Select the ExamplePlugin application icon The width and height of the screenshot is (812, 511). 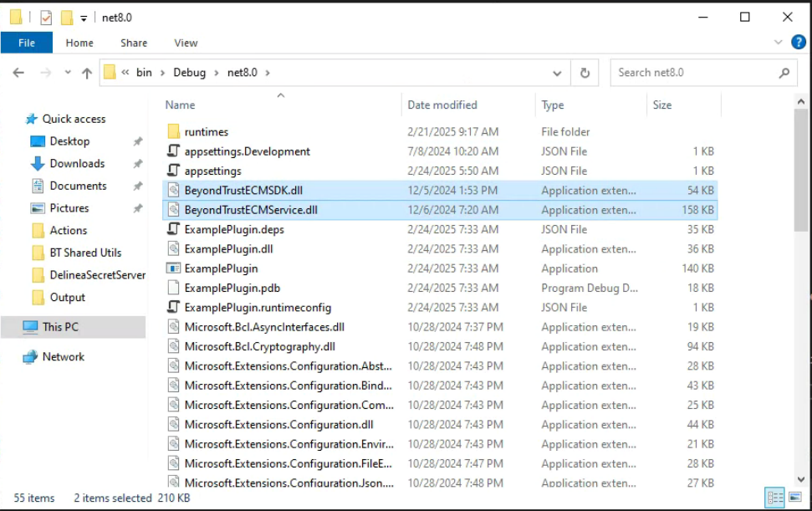click(173, 268)
